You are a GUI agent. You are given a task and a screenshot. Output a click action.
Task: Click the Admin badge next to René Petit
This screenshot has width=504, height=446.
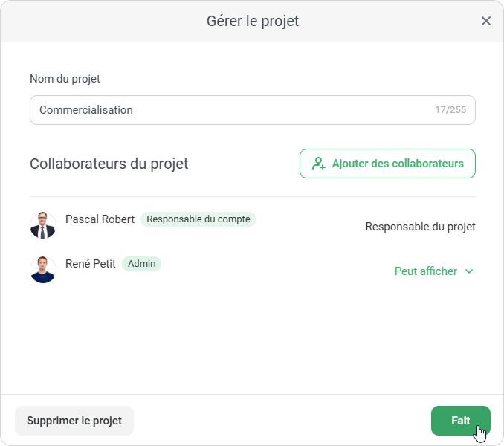click(141, 264)
